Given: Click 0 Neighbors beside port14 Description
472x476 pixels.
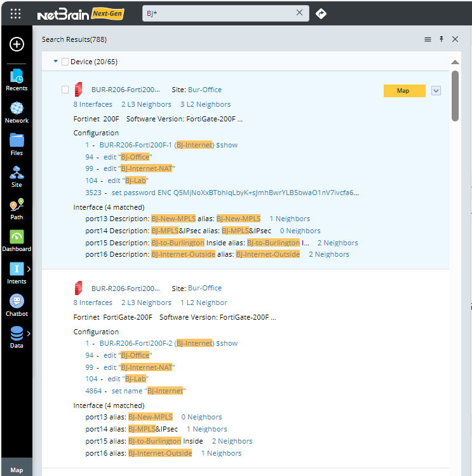Looking at the screenshot, I should [x=300, y=231].
